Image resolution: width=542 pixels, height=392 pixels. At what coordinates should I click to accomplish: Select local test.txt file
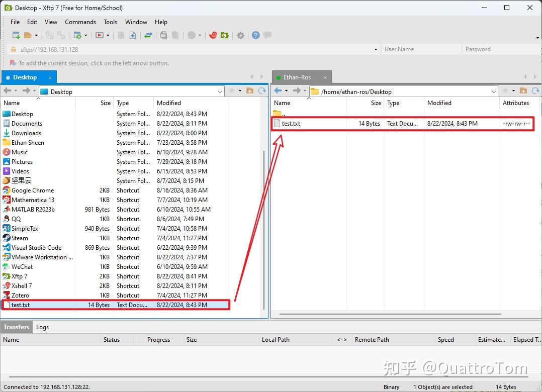tap(115, 305)
